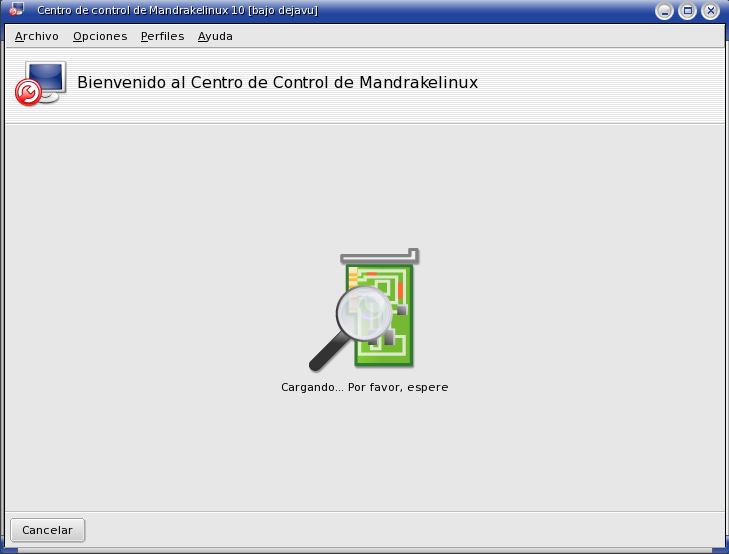Open the Opciones menu

click(100, 36)
